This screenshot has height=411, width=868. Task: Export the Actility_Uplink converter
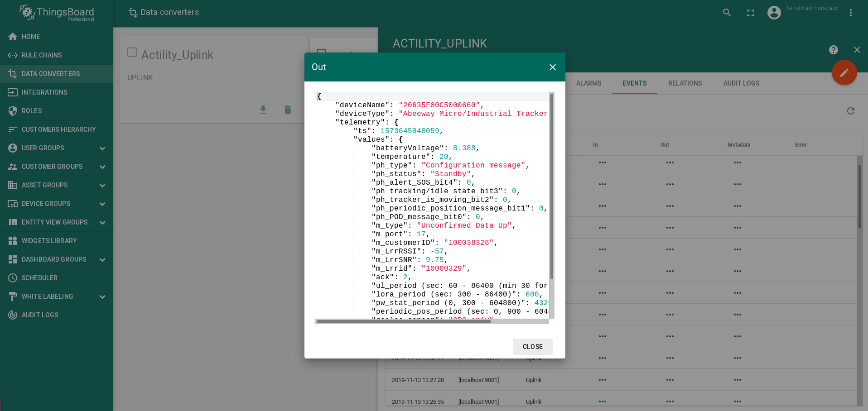coord(263,110)
